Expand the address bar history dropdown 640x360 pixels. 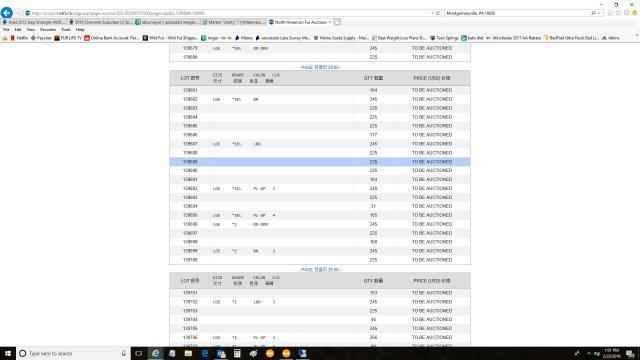432,13
